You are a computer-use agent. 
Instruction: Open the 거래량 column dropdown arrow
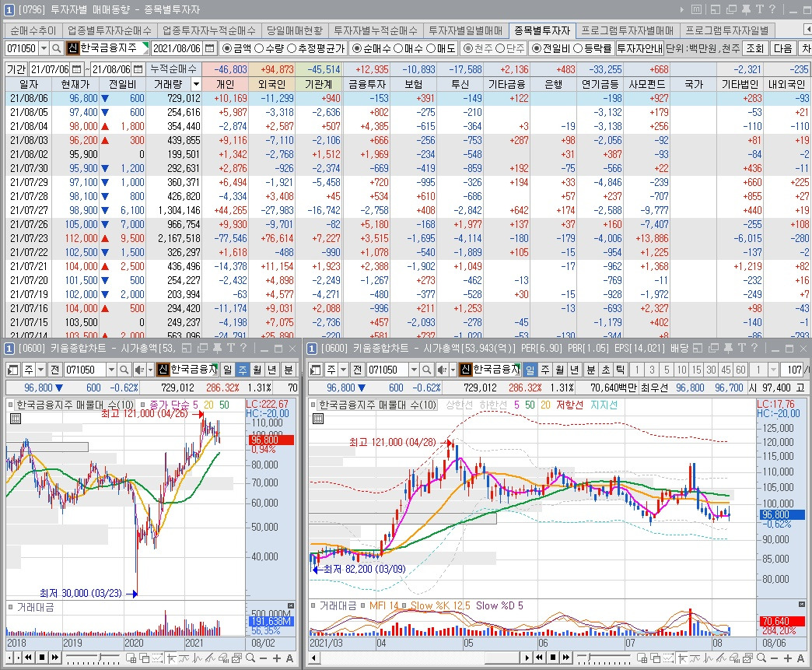coord(196,84)
